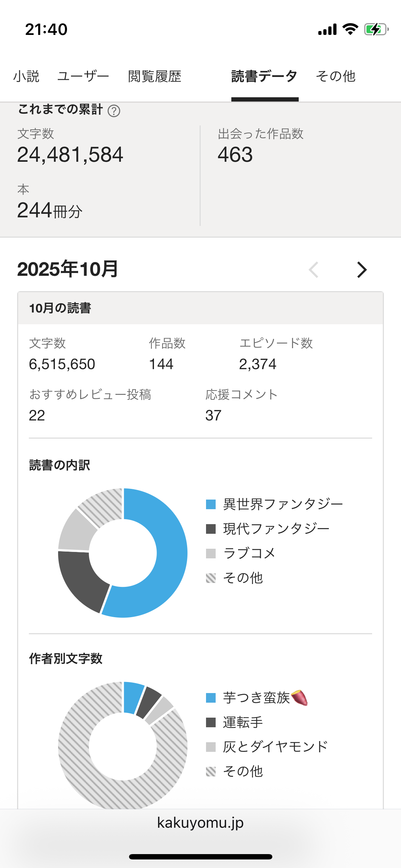Viewport: 401px width, 868px height.
Task: Tap the ラブコメ genre legend label
Action: [x=249, y=553]
